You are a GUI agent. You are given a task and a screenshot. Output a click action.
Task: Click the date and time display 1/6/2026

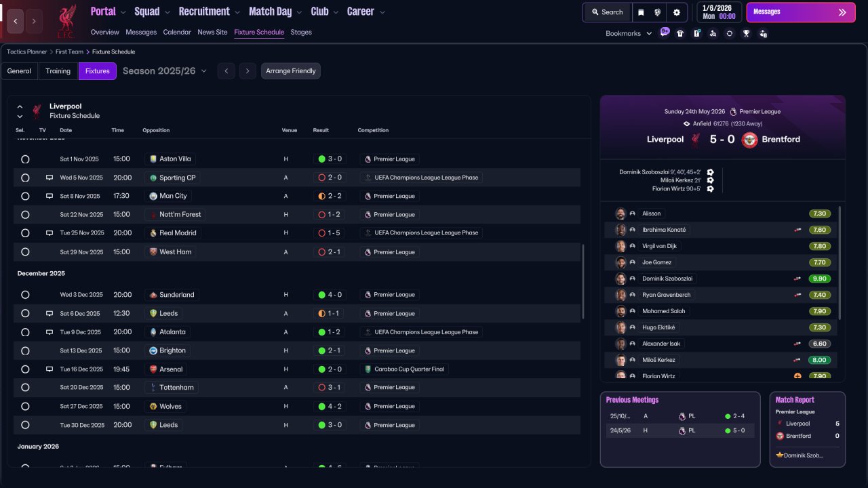[x=719, y=12]
